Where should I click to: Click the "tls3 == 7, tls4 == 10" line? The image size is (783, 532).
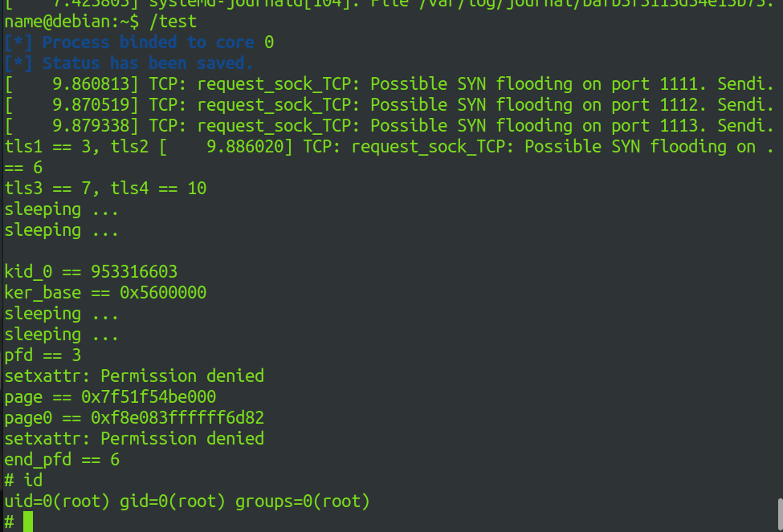[x=105, y=189]
